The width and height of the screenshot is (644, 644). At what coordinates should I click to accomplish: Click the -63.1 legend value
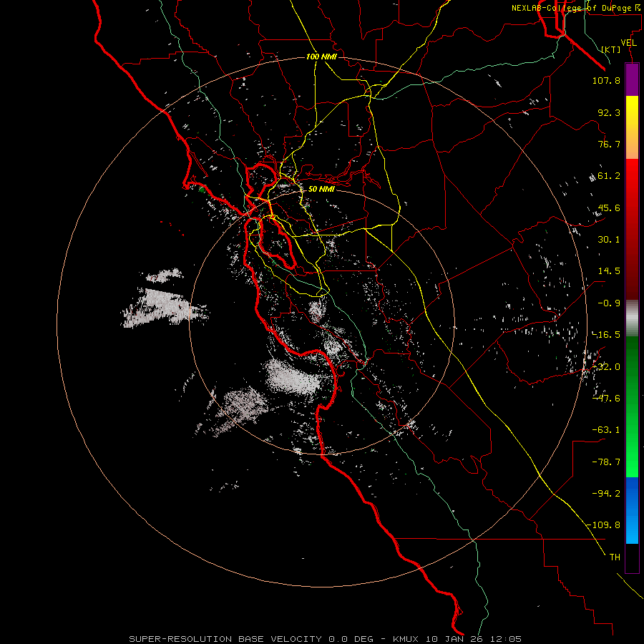click(606, 430)
